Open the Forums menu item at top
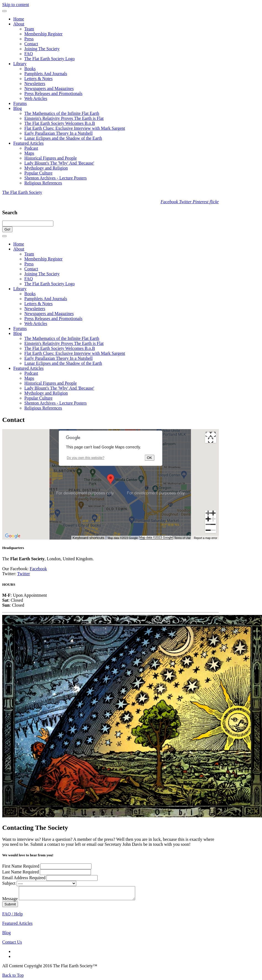Image resolution: width=262 pixels, height=980 pixels. 20,104
